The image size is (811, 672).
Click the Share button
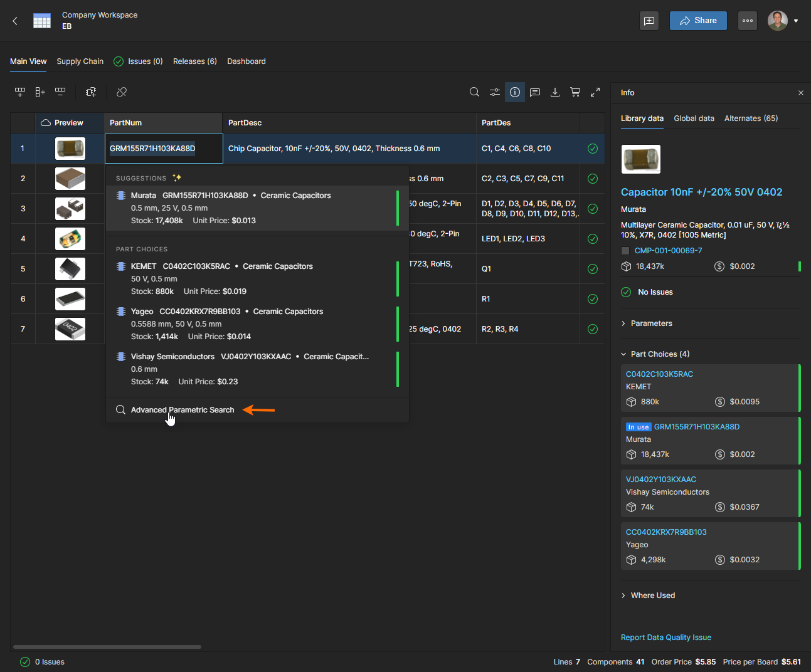(698, 21)
